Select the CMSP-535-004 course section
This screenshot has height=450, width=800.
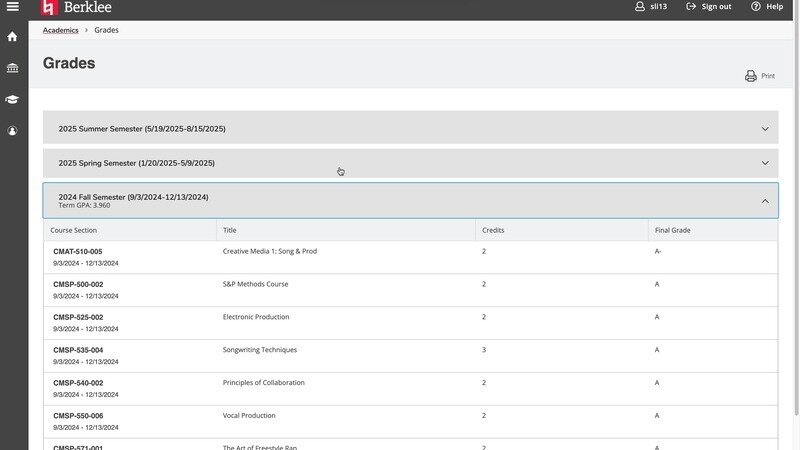78,350
